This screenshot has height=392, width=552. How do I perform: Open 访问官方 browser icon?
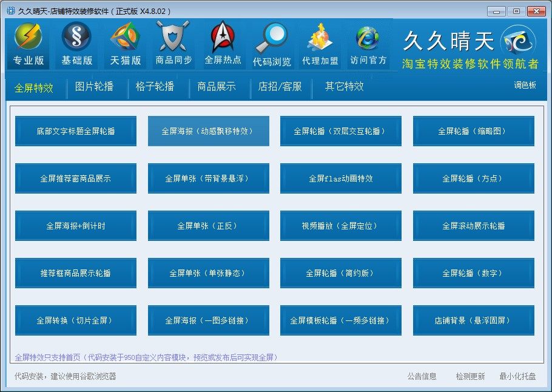click(368, 39)
